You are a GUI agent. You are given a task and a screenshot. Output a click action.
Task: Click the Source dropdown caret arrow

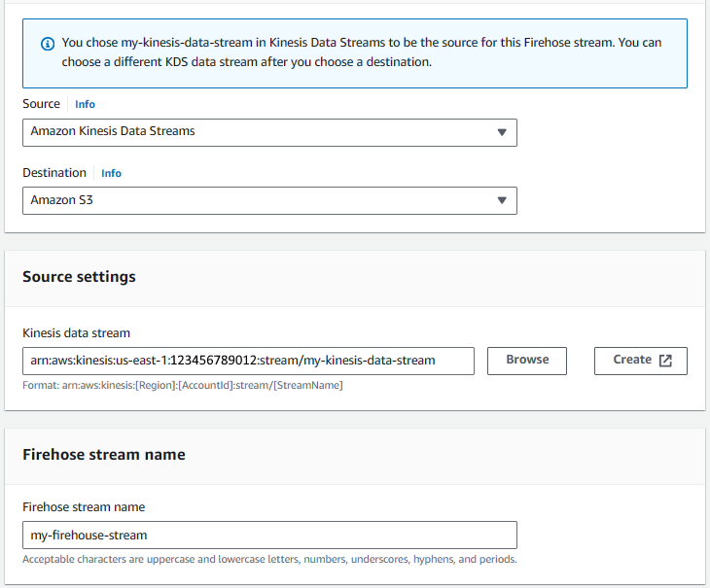pos(502,132)
